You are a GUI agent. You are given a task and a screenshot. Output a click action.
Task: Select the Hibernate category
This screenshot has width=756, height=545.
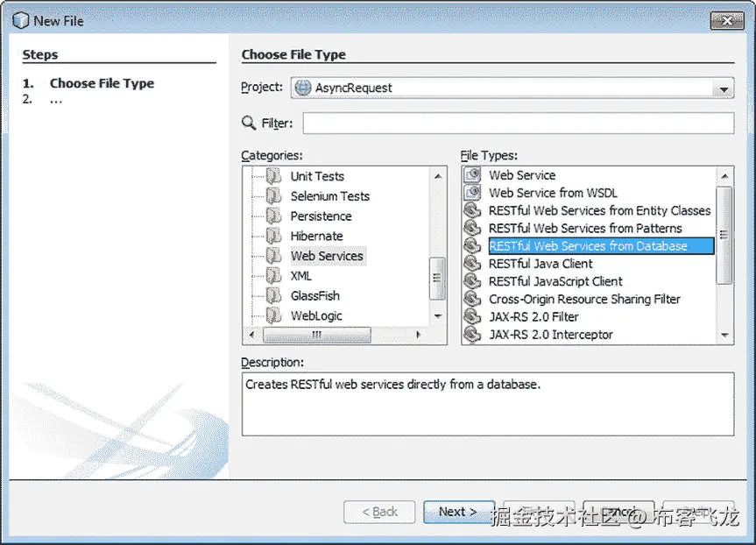click(316, 236)
